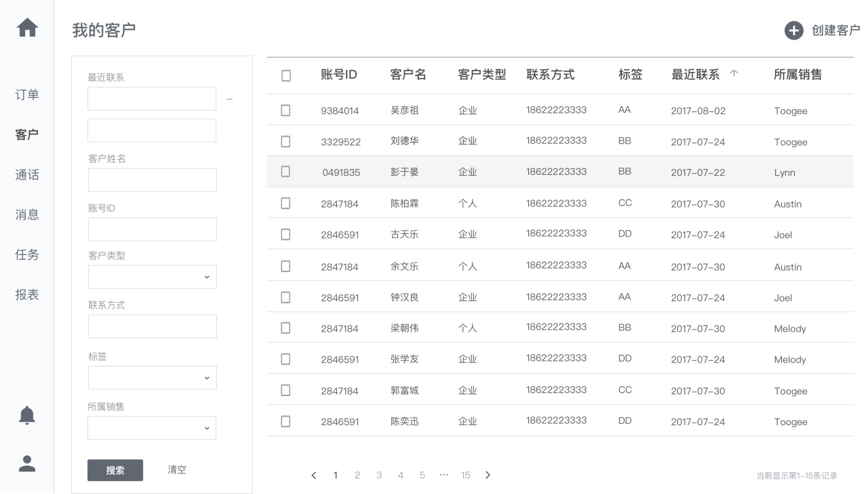Toggle sort arrow beside 最近联系 header
The height and width of the screenshot is (494, 868).
pos(734,73)
